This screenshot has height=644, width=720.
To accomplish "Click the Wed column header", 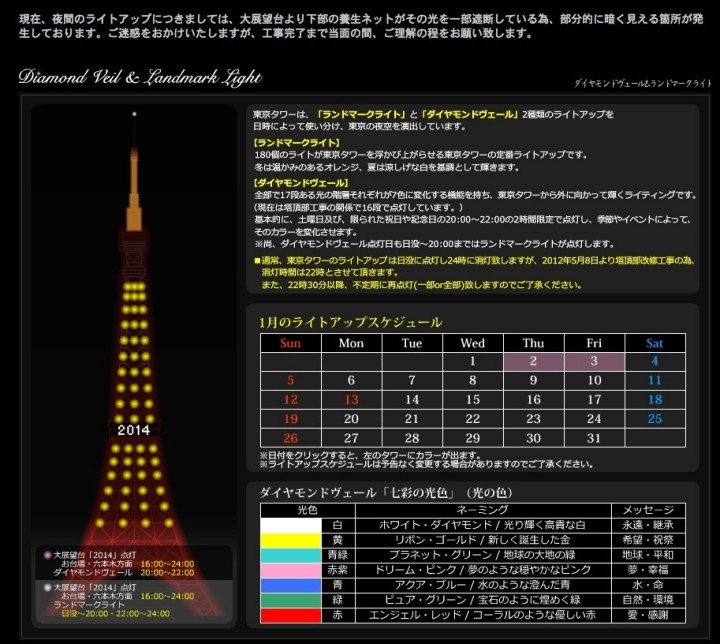I will tap(472, 343).
